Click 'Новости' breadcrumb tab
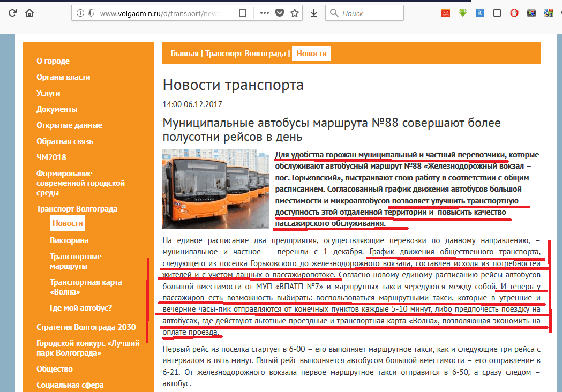 (311, 54)
